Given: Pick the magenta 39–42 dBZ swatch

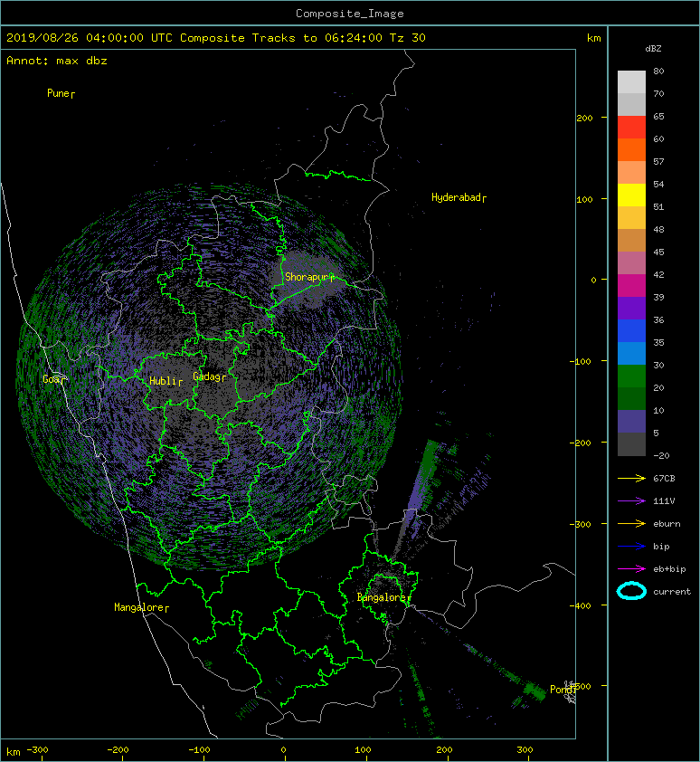Looking at the screenshot, I should tap(631, 285).
